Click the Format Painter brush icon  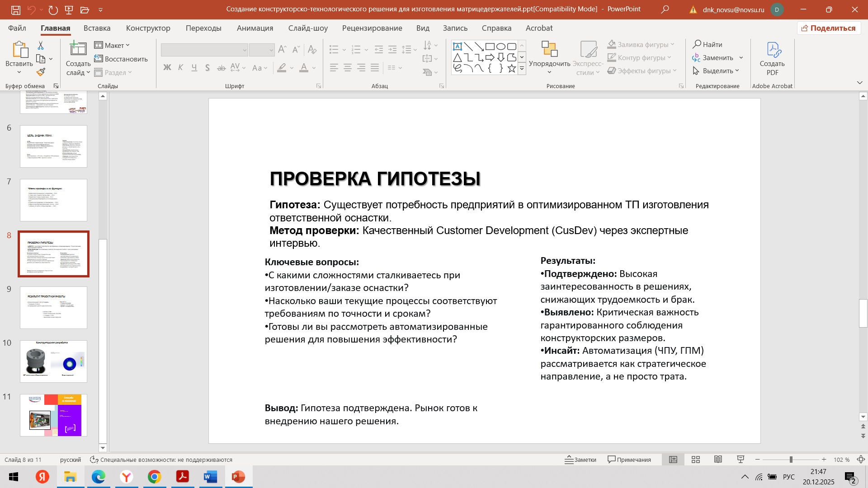(41, 72)
